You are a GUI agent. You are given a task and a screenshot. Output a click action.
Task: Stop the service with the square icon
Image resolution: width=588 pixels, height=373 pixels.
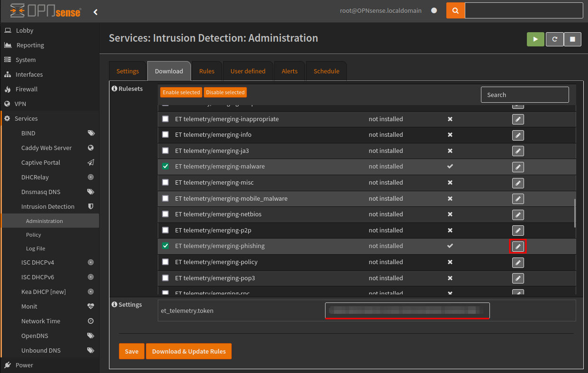coord(572,39)
